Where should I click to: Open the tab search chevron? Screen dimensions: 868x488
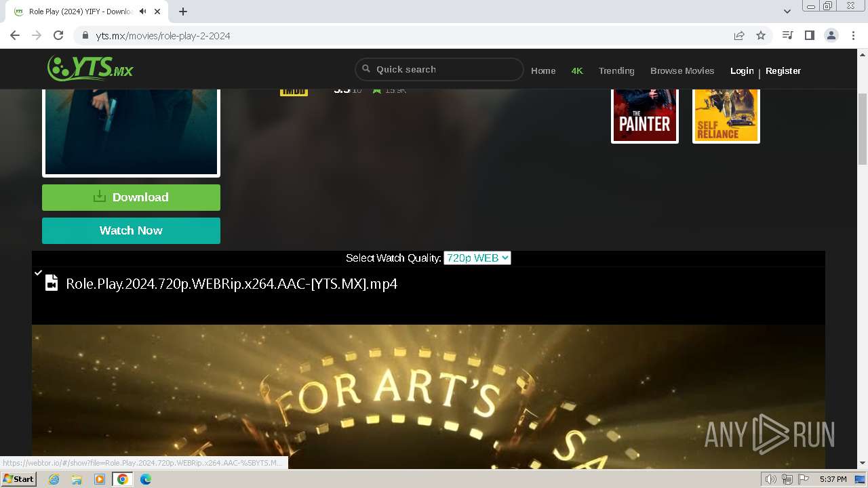(x=787, y=12)
